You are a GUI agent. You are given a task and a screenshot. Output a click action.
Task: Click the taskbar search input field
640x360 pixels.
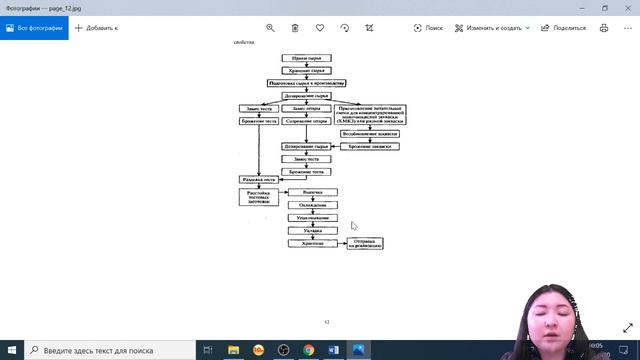tap(110, 350)
